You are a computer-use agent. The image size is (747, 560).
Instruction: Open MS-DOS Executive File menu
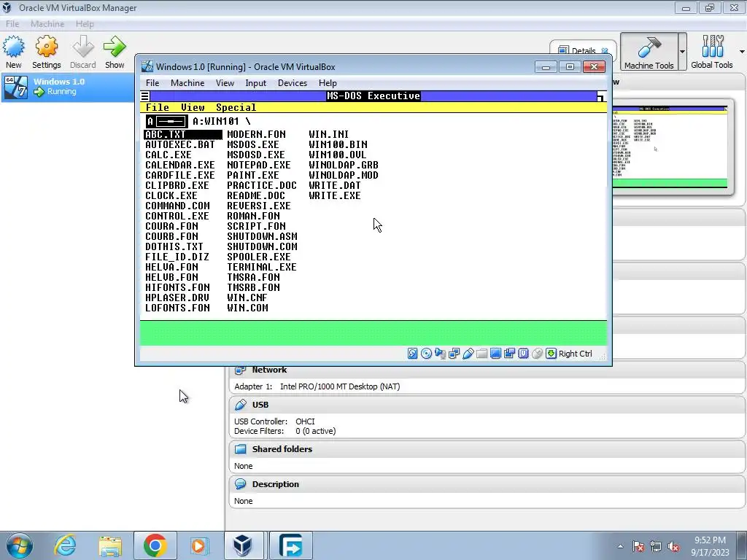coord(158,108)
